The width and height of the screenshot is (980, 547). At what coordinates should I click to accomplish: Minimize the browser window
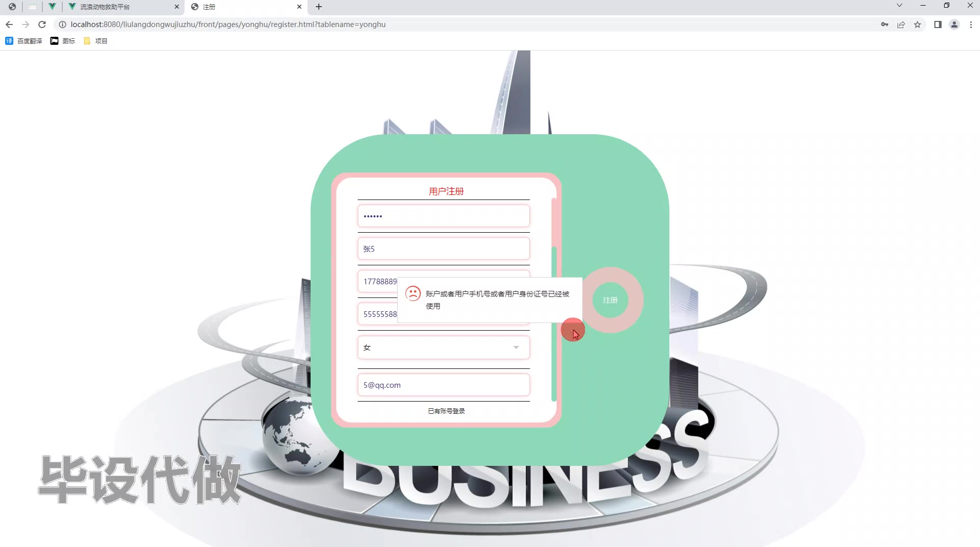[923, 6]
